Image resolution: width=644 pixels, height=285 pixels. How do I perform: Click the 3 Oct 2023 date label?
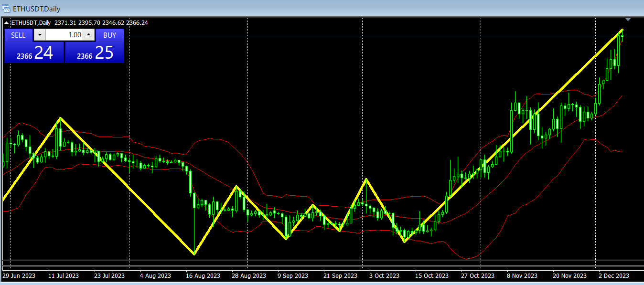click(x=384, y=276)
